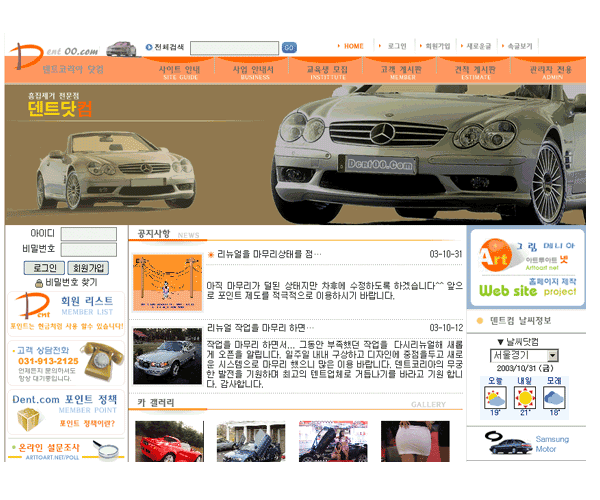Click the day-after-tomorrow cloudy weather icon
Viewport: 600px width, 500px height.
(x=554, y=397)
